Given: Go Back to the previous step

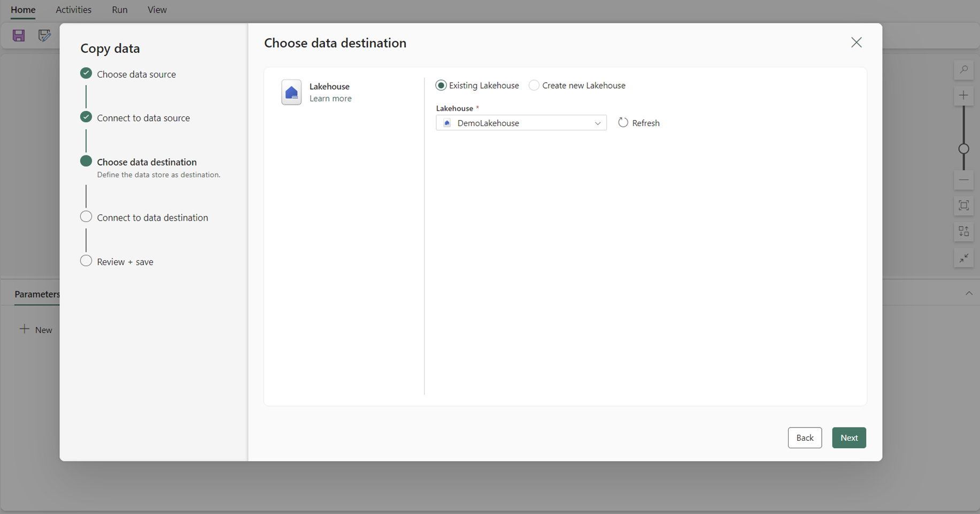Looking at the screenshot, I should point(805,438).
